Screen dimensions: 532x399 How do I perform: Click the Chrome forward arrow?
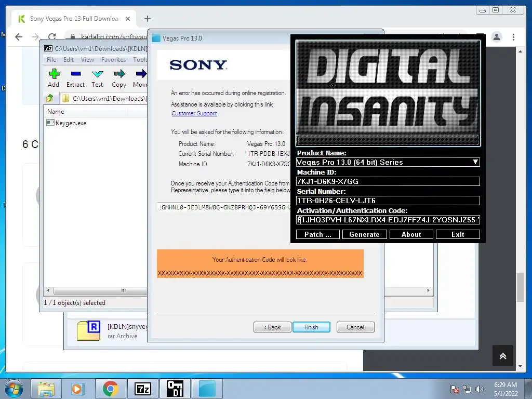coord(35,37)
